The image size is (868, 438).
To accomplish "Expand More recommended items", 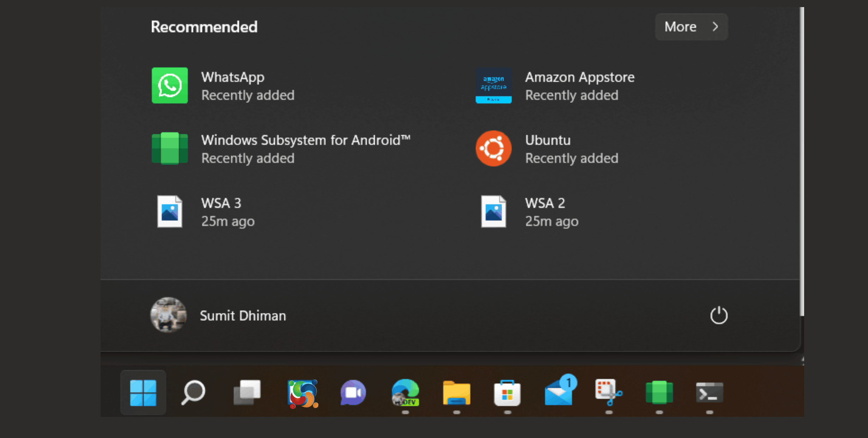I will (x=691, y=27).
